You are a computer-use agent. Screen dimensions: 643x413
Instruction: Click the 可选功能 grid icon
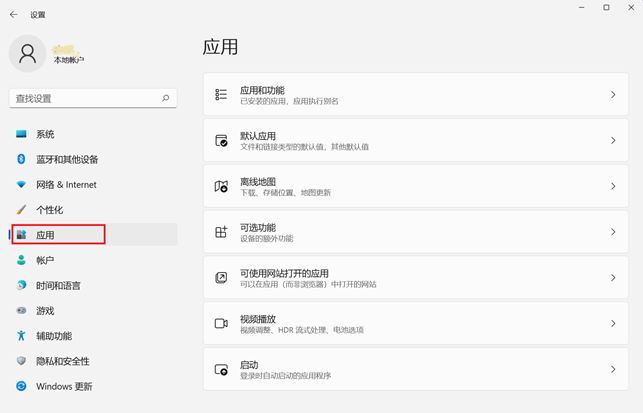click(x=222, y=232)
